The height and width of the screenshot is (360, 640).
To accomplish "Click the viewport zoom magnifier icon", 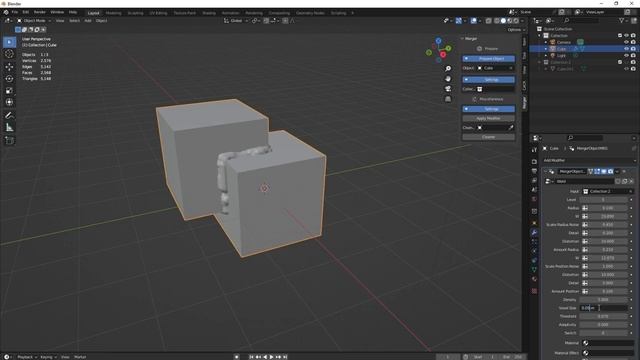I will pyautogui.click(x=448, y=69).
